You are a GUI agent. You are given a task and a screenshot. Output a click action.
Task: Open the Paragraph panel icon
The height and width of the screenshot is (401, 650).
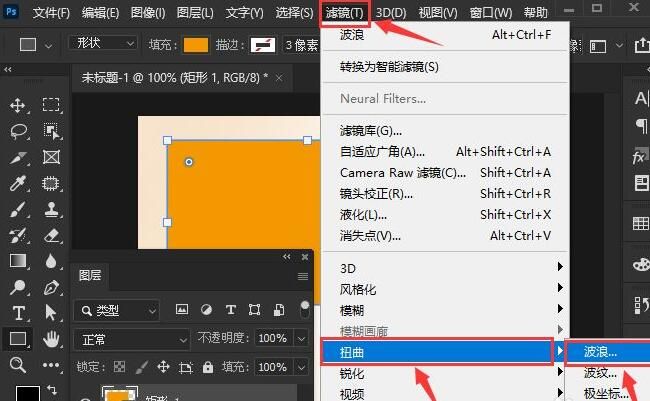642,126
